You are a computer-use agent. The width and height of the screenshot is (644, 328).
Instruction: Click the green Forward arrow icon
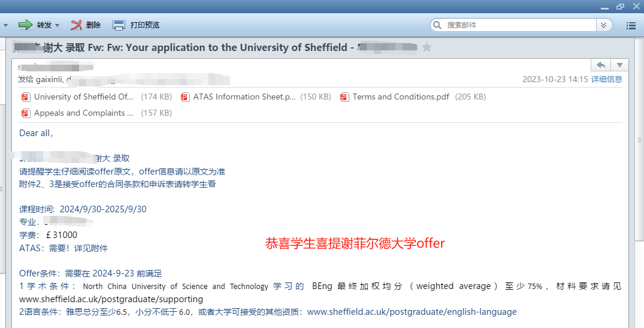25,25
